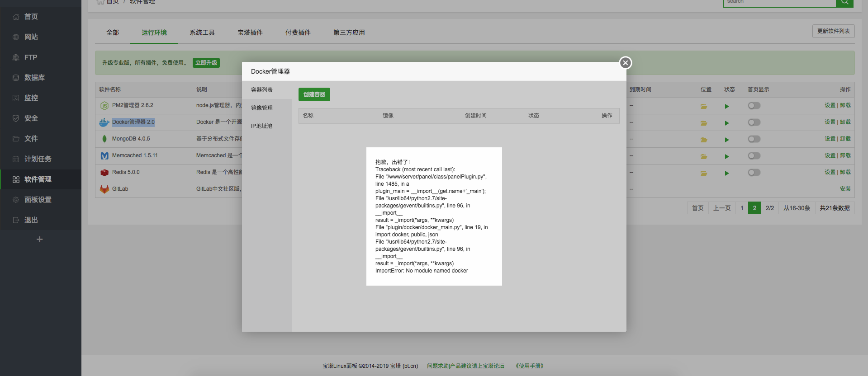Image resolution: width=868 pixels, height=376 pixels.
Task: Open folder location for Memcached row
Action: tap(704, 156)
